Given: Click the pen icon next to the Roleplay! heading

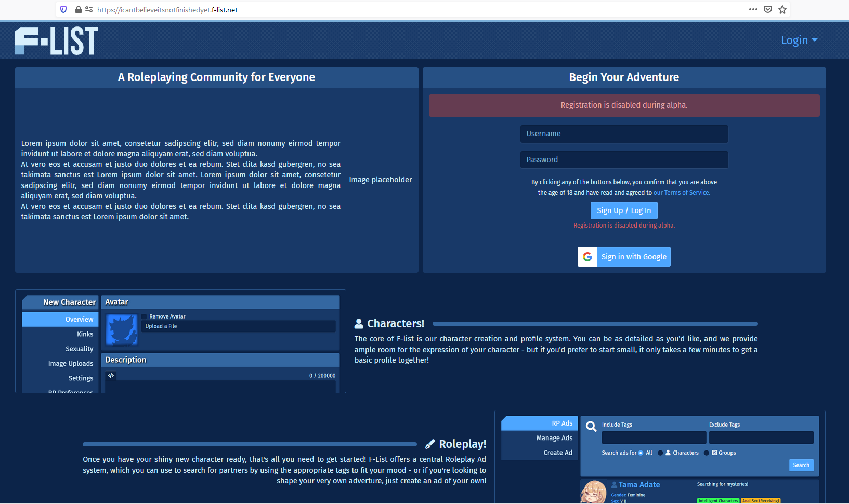Looking at the screenshot, I should 429,444.
